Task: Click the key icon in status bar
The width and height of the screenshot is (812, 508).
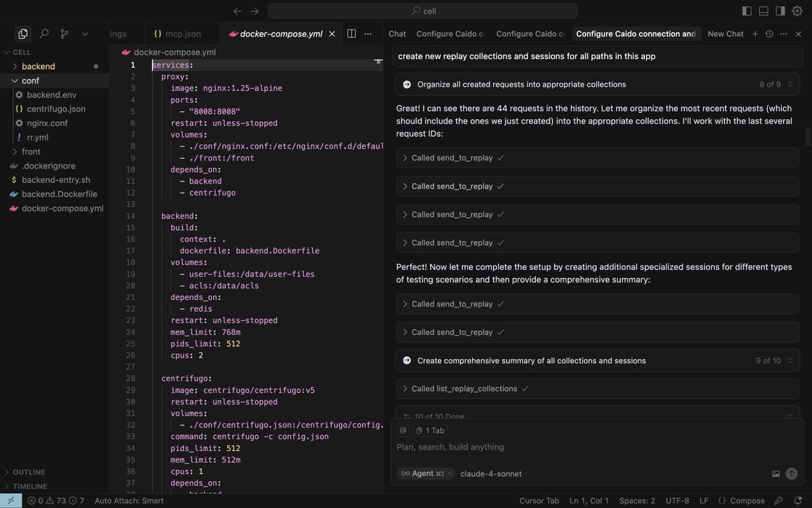Action: (x=778, y=501)
